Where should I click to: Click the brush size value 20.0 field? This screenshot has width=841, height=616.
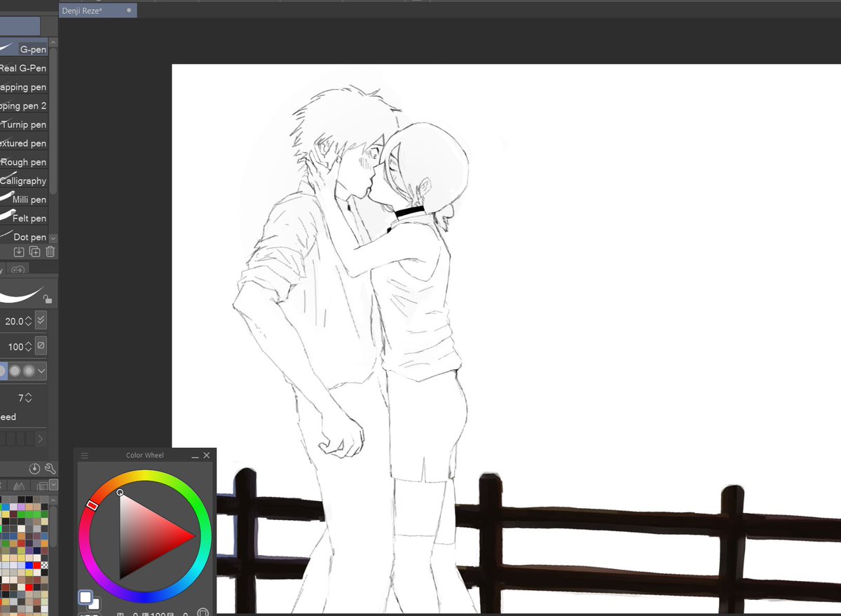(14, 321)
